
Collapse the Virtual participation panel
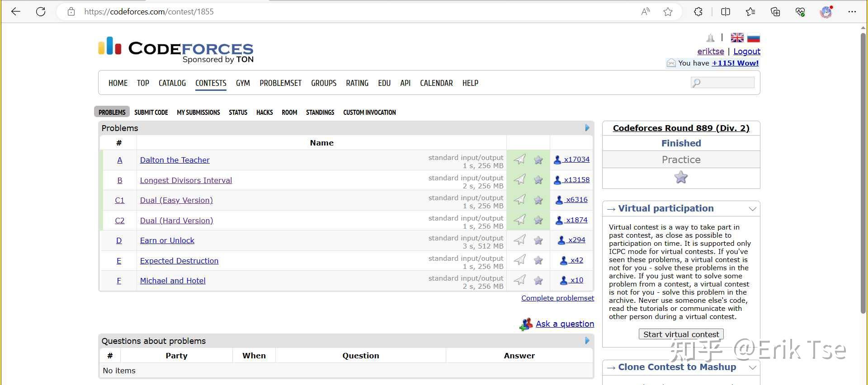pos(752,209)
